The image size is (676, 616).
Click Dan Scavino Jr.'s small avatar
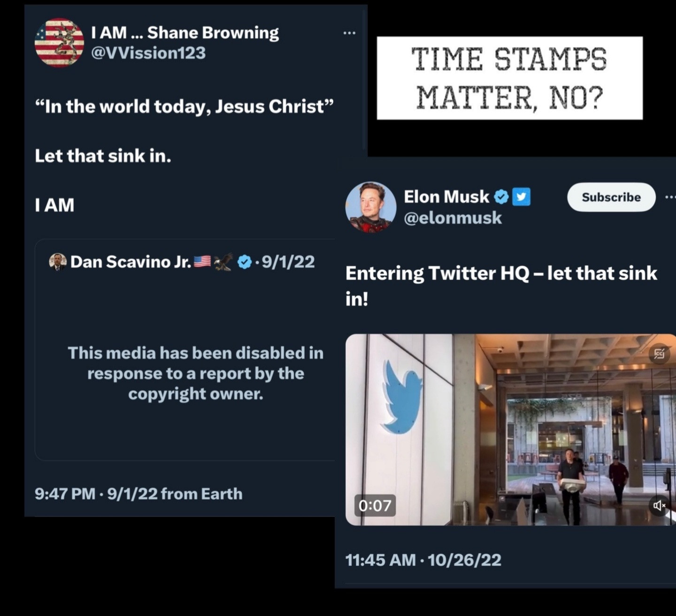(x=58, y=262)
